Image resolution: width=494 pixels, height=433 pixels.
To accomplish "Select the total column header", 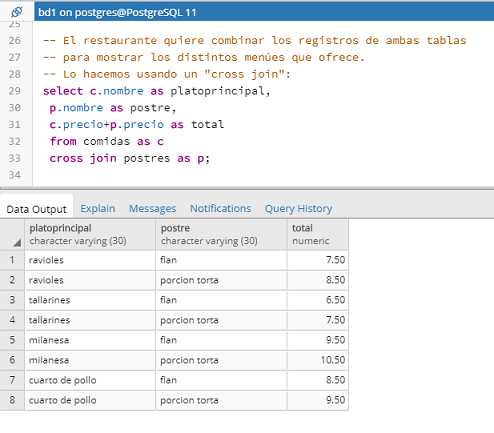I will [318, 234].
